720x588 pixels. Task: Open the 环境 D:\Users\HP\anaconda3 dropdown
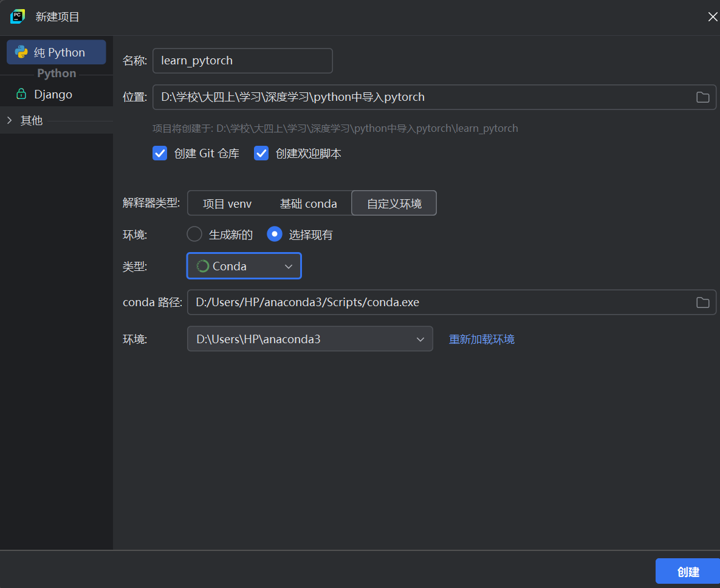(x=310, y=339)
